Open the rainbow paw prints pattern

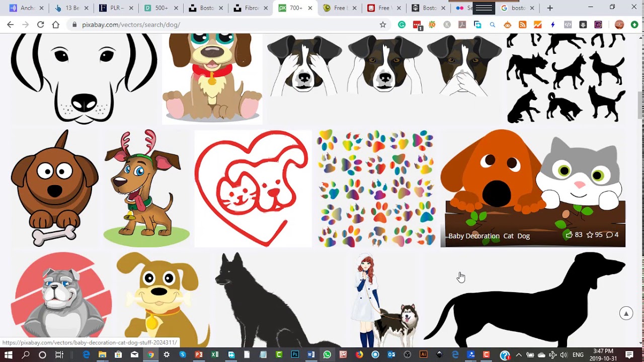click(376, 189)
